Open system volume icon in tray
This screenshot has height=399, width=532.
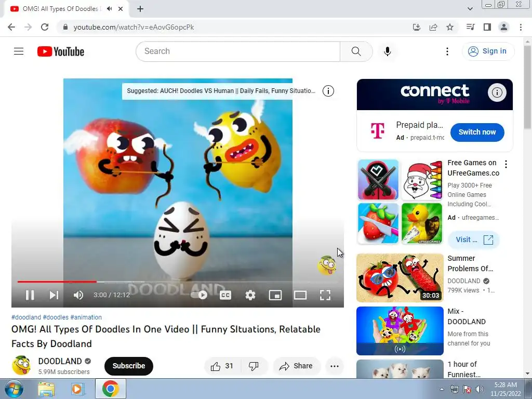pyautogui.click(x=479, y=389)
